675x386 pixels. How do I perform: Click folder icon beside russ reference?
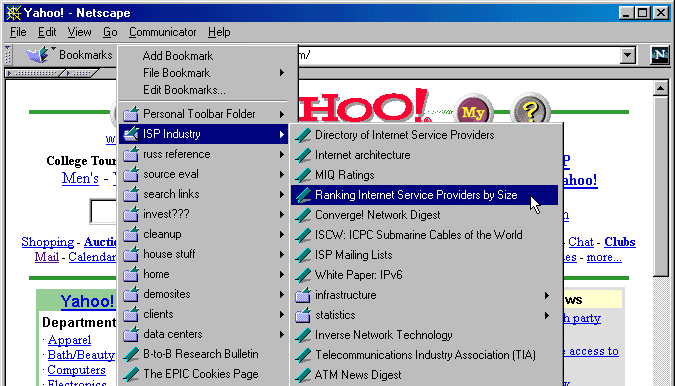pyautogui.click(x=131, y=154)
